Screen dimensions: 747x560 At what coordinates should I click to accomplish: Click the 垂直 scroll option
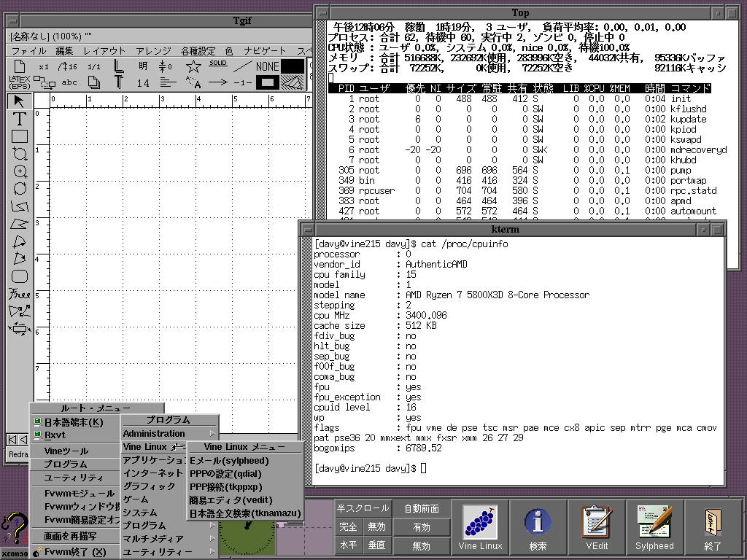point(376,545)
